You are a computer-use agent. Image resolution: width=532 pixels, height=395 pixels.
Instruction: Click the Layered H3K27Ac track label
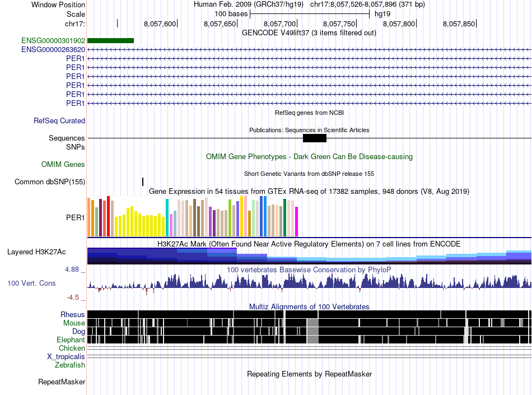(x=36, y=252)
